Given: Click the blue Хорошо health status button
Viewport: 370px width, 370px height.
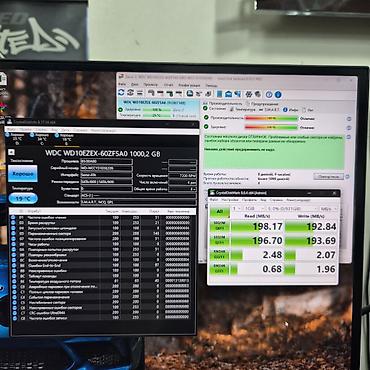Looking at the screenshot, I should (23, 174).
